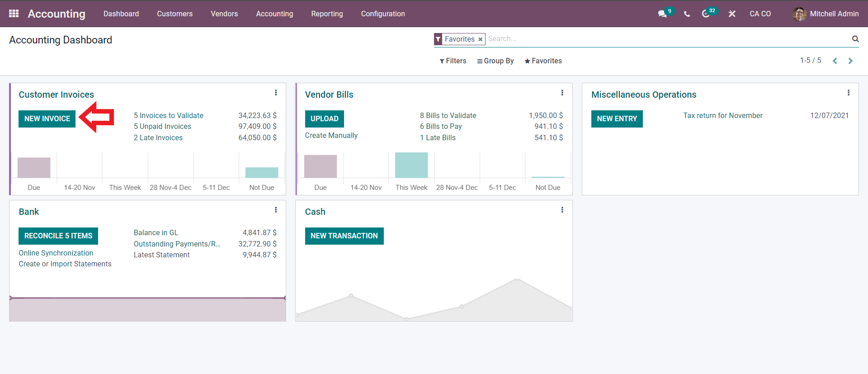Open the Configuration menu

382,14
